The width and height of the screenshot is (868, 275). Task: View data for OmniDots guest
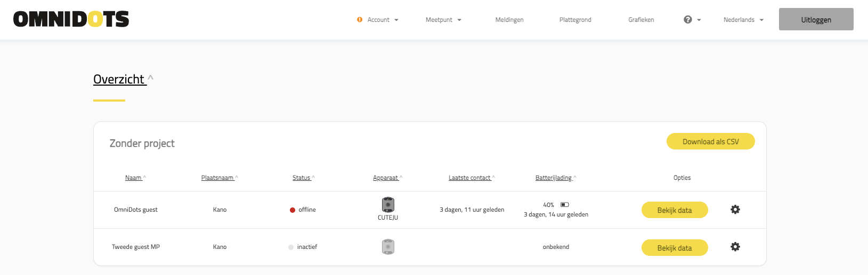[674, 210]
